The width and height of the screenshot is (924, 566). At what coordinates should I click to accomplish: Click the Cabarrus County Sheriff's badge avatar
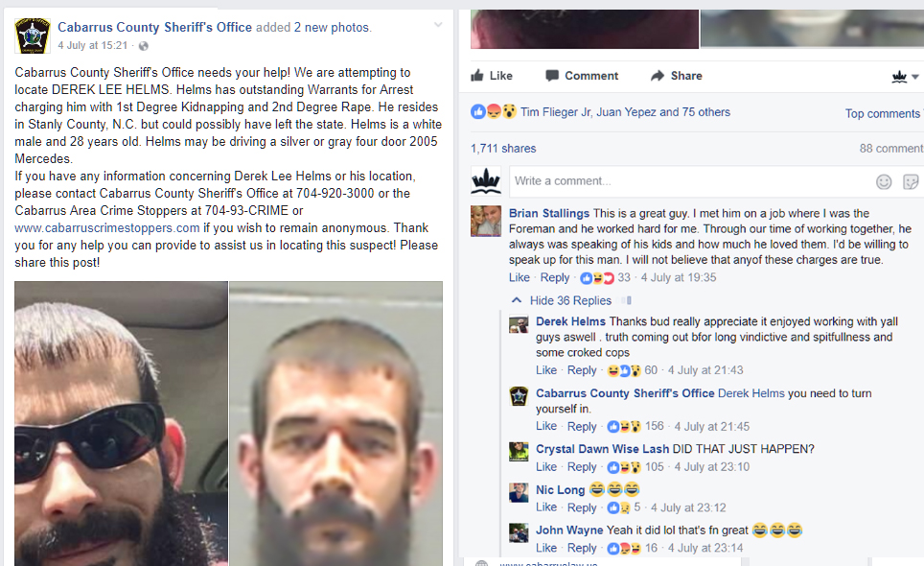click(33, 35)
